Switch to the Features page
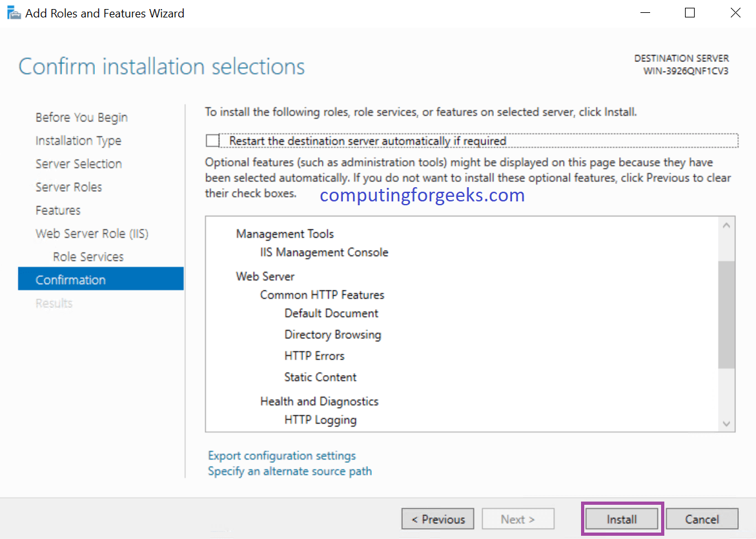This screenshot has width=756, height=539. coord(58,210)
